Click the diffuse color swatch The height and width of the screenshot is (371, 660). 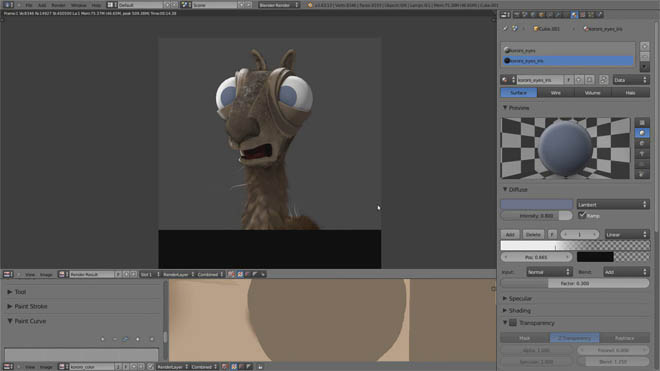click(x=537, y=204)
